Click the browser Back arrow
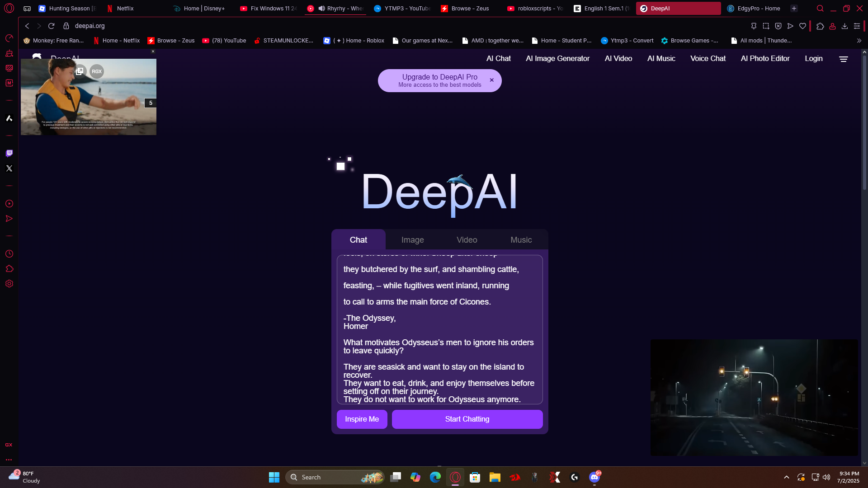The image size is (868, 488). [27, 26]
